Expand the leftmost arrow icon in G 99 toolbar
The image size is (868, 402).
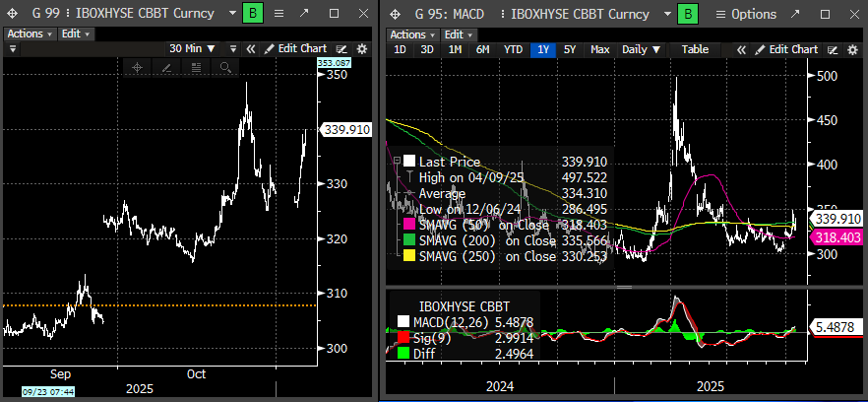point(13,49)
